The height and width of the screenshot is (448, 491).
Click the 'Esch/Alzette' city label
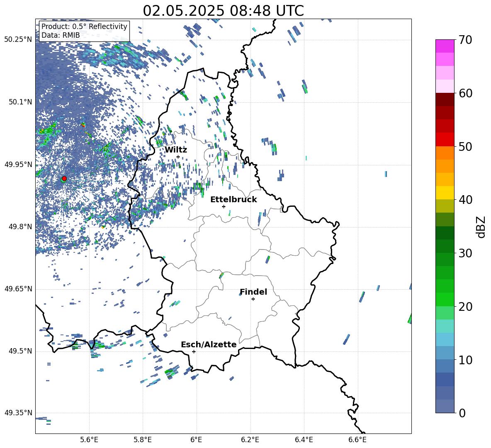coord(209,344)
